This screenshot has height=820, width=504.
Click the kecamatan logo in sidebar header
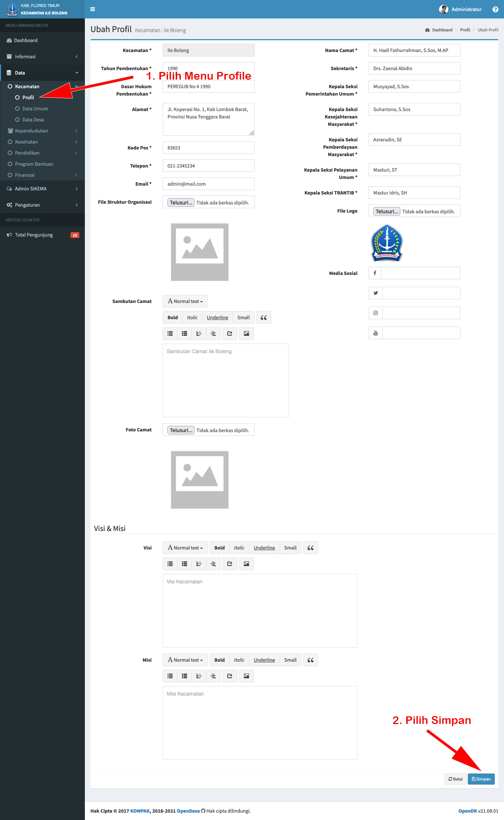pyautogui.click(x=12, y=10)
